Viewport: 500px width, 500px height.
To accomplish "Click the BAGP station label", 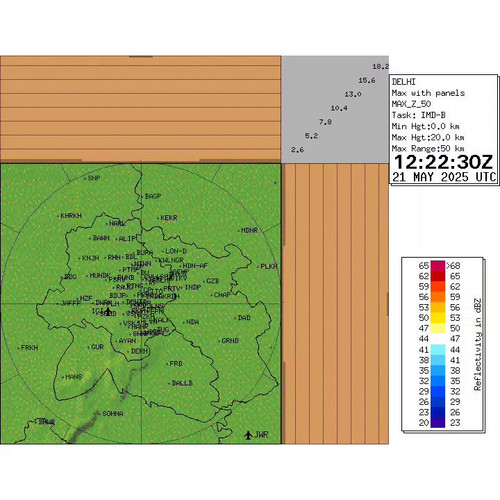I will [153, 196].
